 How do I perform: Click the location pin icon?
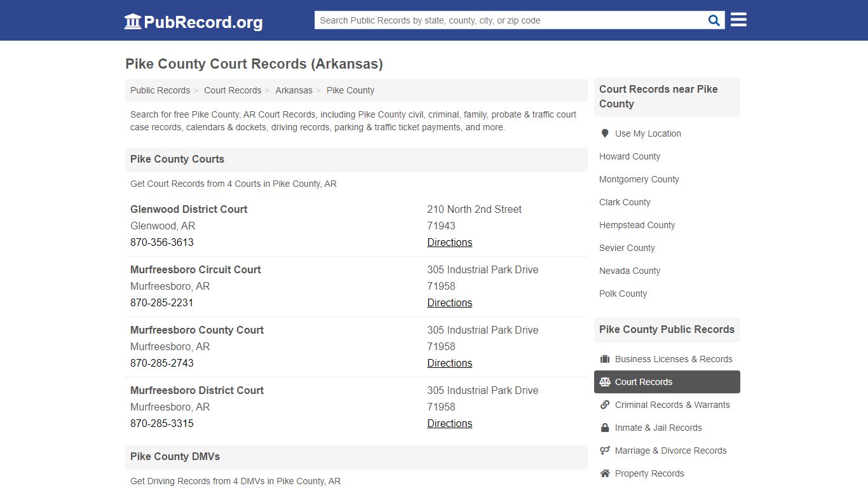[605, 133]
